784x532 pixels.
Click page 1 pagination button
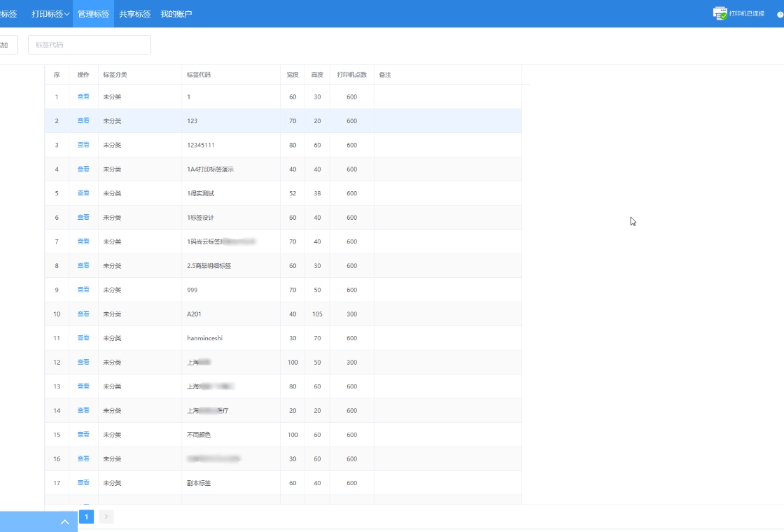coord(87,517)
